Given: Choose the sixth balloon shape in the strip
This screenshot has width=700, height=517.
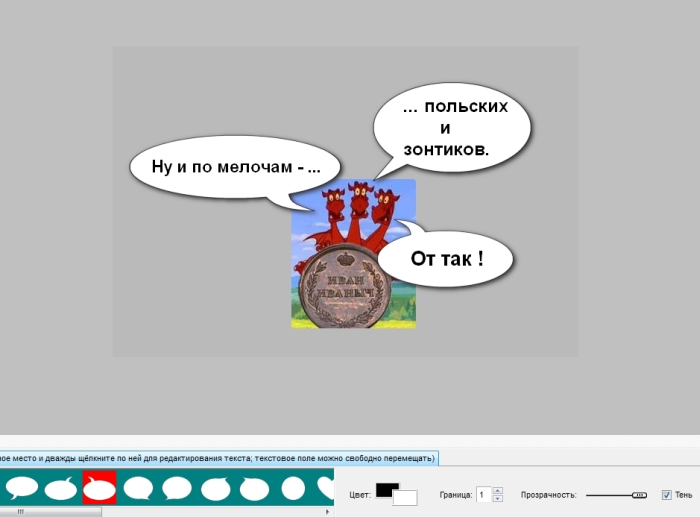Looking at the screenshot, I should tap(216, 488).
